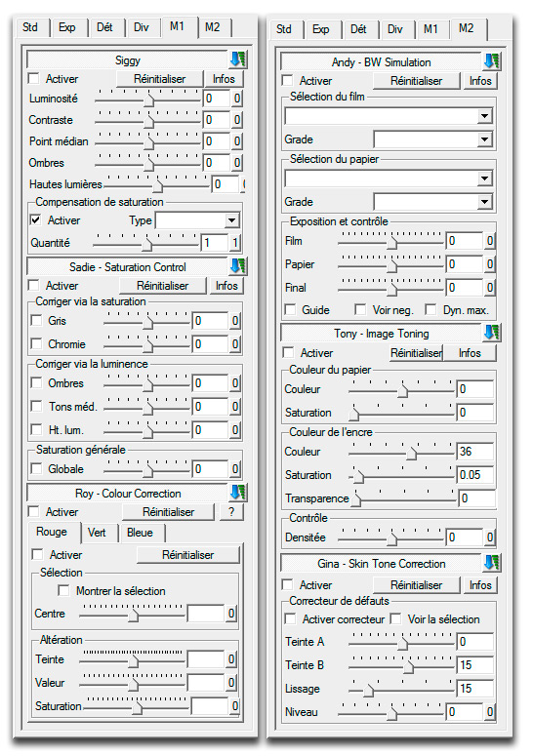
Task: Click the ink Couleur value field showing 36
Action: tap(475, 452)
